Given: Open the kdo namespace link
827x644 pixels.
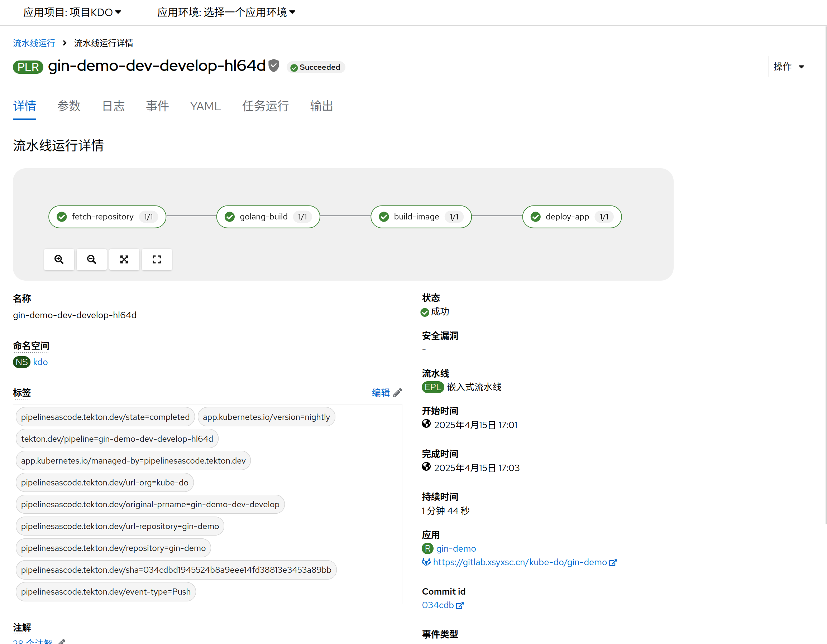Looking at the screenshot, I should 40,362.
